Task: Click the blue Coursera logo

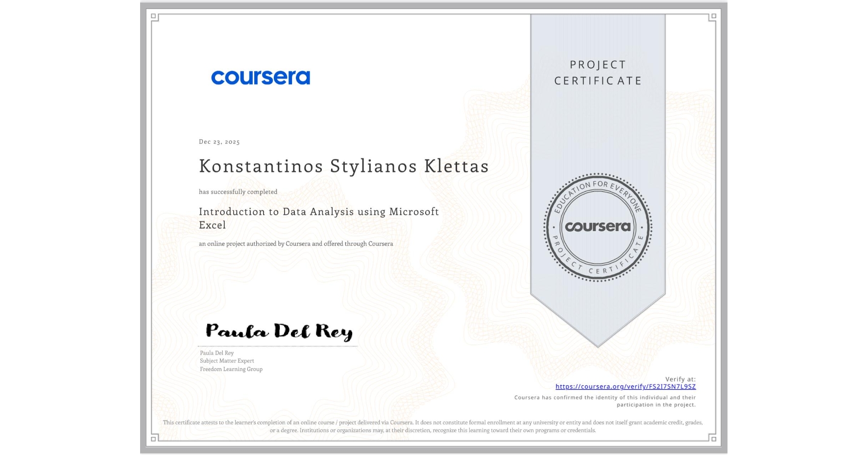Action: [x=261, y=77]
